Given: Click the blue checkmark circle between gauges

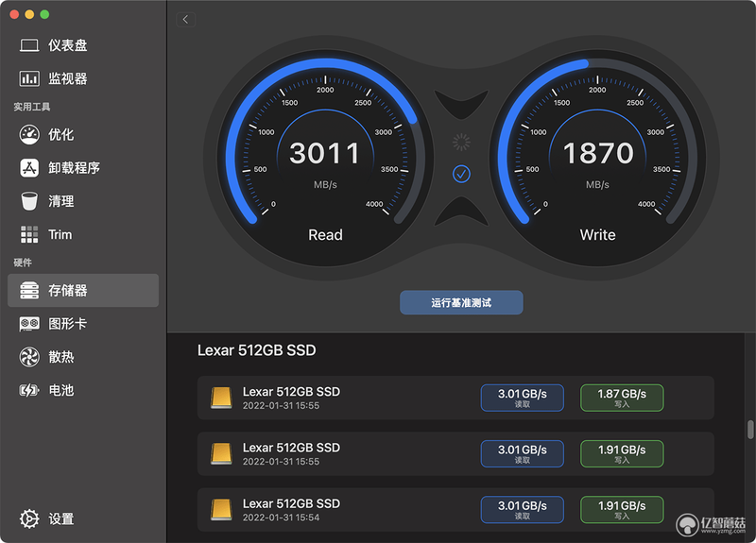Looking at the screenshot, I should [x=461, y=174].
